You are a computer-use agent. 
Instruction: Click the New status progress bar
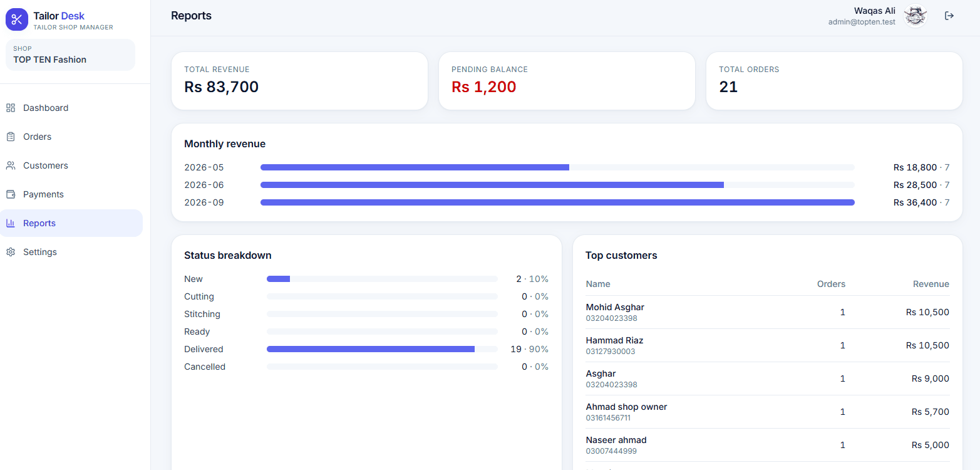[382, 279]
